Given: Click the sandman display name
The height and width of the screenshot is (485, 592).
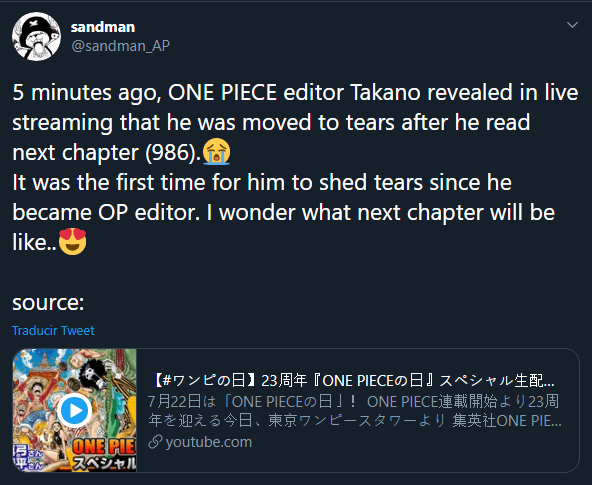Looking at the screenshot, I should coord(103,27).
